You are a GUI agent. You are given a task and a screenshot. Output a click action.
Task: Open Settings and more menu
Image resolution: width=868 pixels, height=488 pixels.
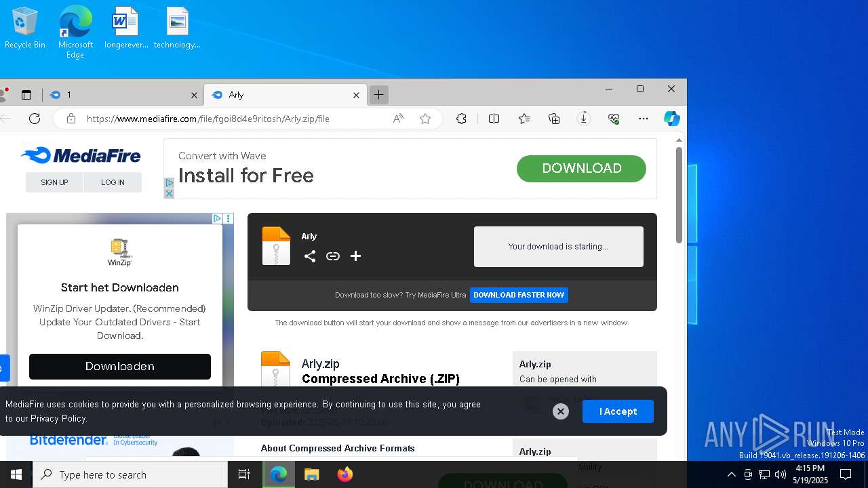point(644,119)
